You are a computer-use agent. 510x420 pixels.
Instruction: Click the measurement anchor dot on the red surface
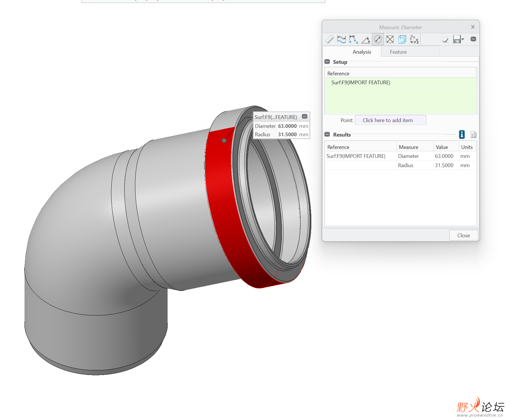tap(224, 141)
